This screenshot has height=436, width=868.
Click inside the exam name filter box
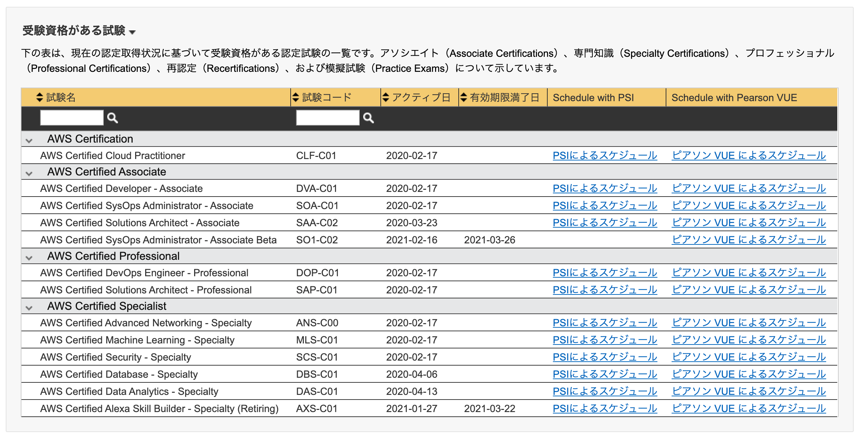(x=71, y=117)
